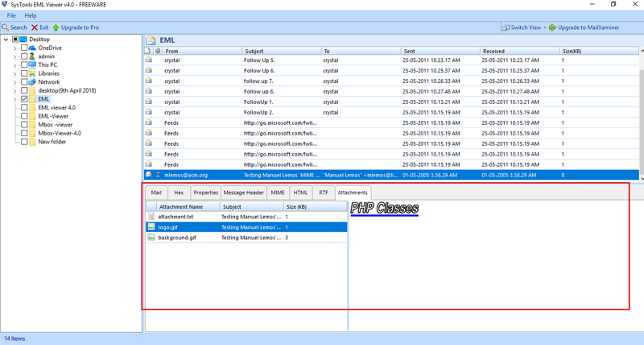Uncheck the EML folder checkbox
The width and height of the screenshot is (644, 345).
click(x=24, y=99)
